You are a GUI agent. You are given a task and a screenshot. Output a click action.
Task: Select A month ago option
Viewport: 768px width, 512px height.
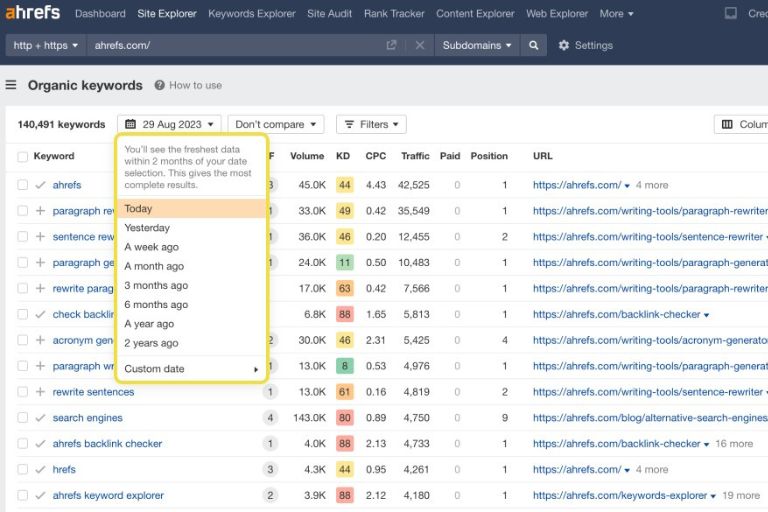tap(191, 266)
